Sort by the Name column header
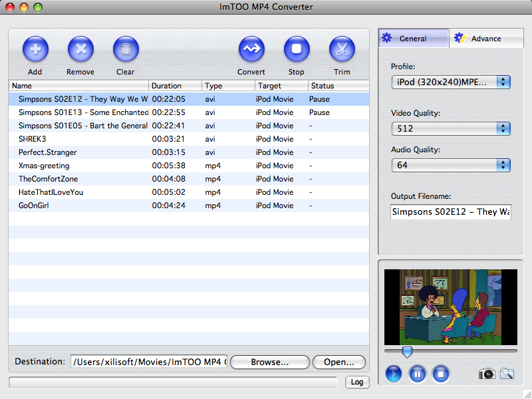This screenshot has width=532, height=399. (x=78, y=86)
